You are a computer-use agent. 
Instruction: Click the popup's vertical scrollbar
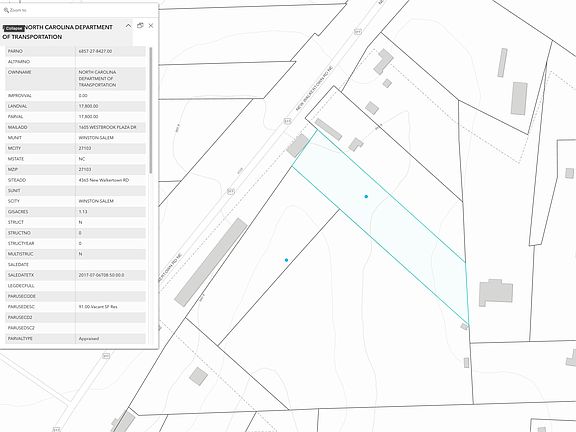click(151, 110)
